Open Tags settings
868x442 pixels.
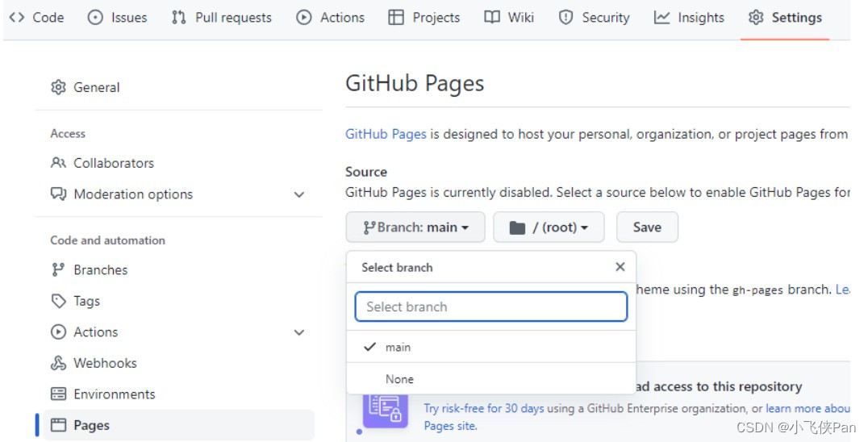(75, 301)
